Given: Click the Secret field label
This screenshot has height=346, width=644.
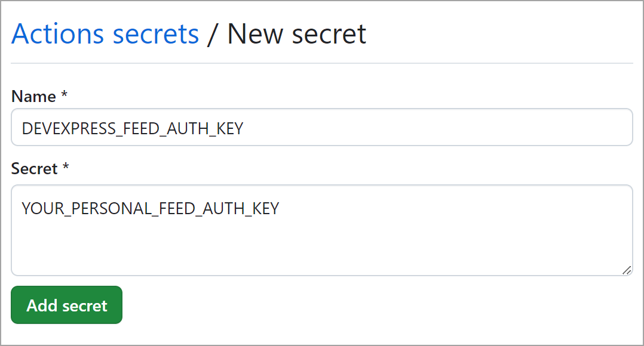Looking at the screenshot, I should pyautogui.click(x=33, y=168).
